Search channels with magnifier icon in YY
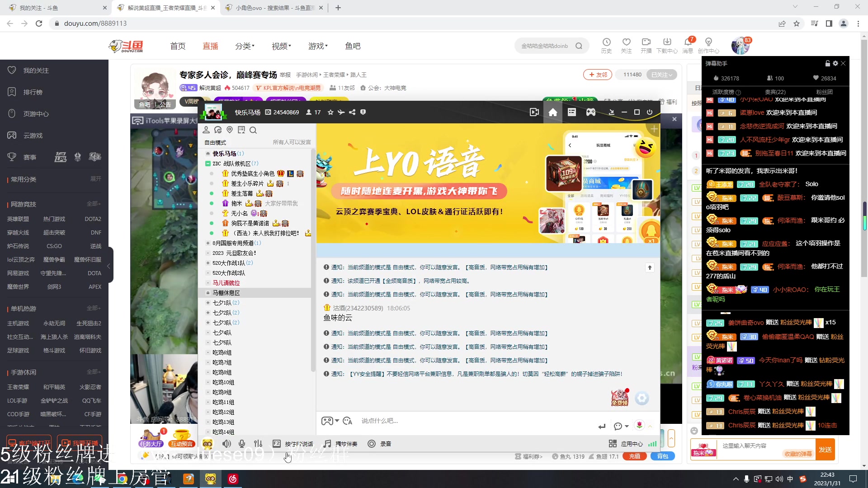868x488 pixels. (253, 130)
